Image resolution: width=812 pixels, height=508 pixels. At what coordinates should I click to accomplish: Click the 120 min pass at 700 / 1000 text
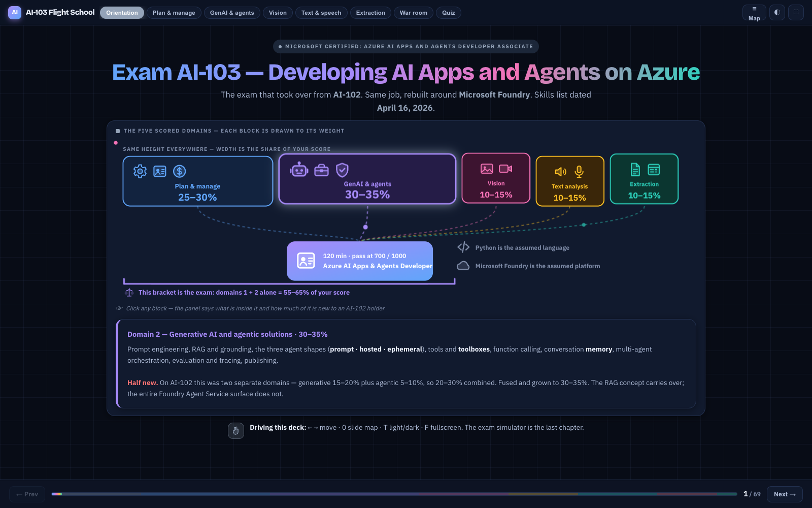[364, 256]
